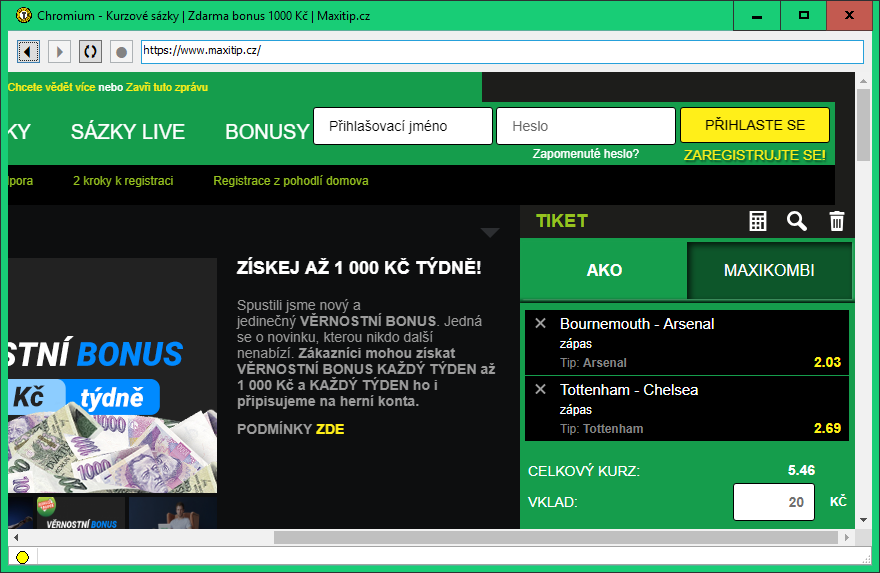880x573 pixels.
Task: Click the magnifier search icon in Tiket
Action: [796, 221]
